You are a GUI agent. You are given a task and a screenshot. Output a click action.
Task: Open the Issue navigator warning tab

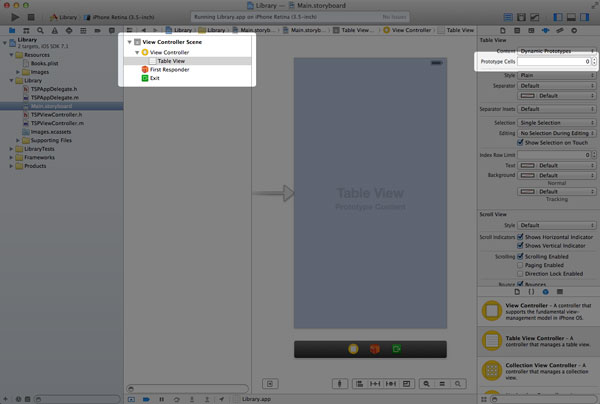[x=55, y=30]
